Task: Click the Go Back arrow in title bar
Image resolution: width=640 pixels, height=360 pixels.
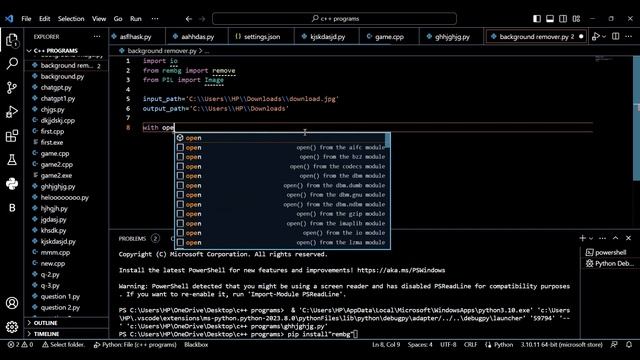Action: (x=189, y=19)
